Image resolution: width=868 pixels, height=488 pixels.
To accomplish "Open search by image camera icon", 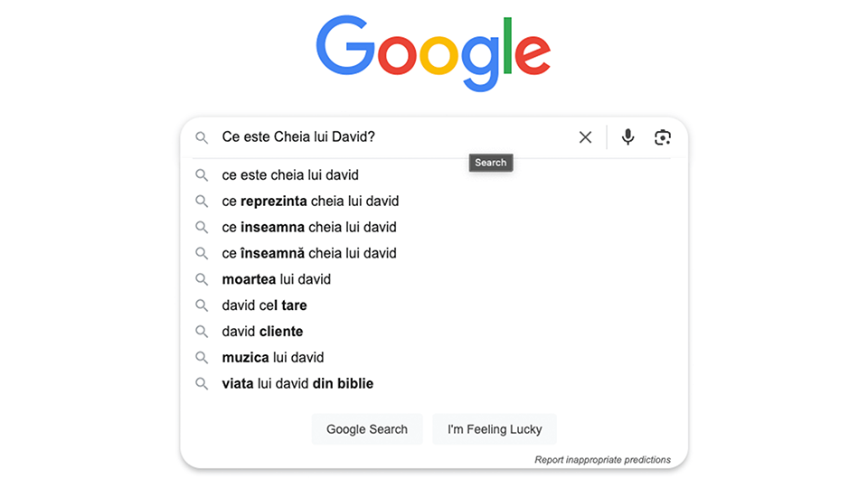I will pyautogui.click(x=663, y=137).
